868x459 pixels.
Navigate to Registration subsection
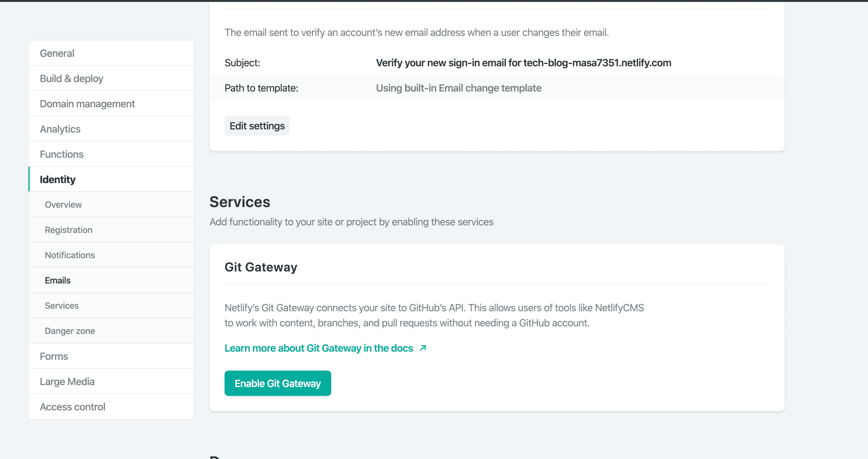68,230
